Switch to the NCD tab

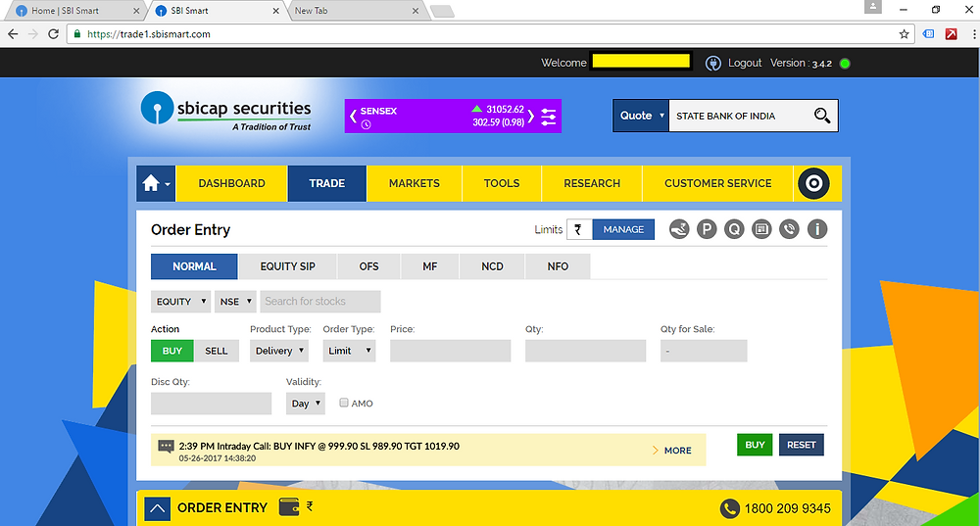tap(493, 266)
